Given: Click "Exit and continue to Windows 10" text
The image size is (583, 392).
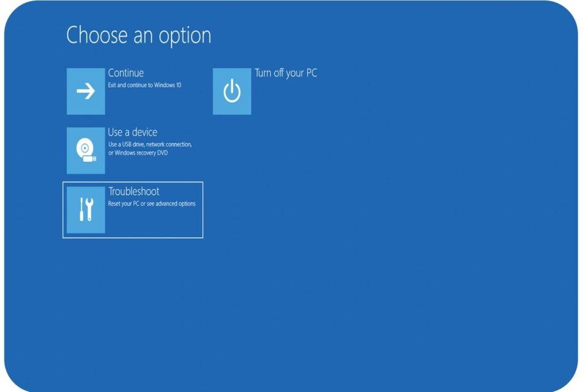Looking at the screenshot, I should point(145,85).
